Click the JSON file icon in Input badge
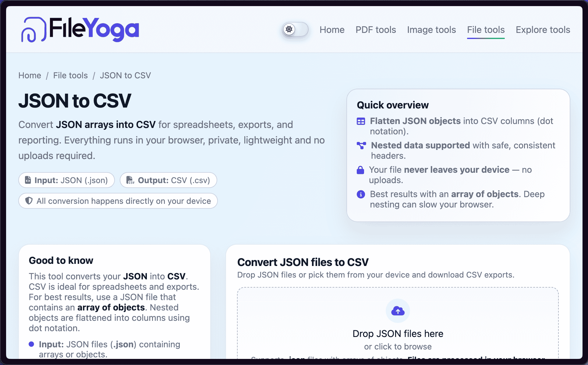This screenshot has height=365, width=588. 28,180
